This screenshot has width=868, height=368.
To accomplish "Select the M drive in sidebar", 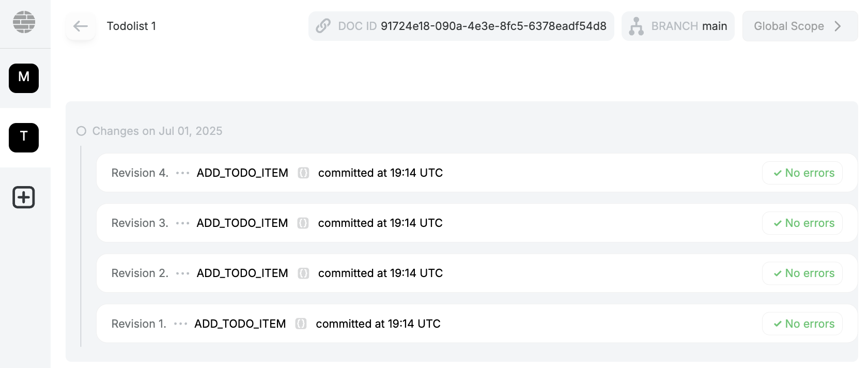I will click(x=24, y=78).
